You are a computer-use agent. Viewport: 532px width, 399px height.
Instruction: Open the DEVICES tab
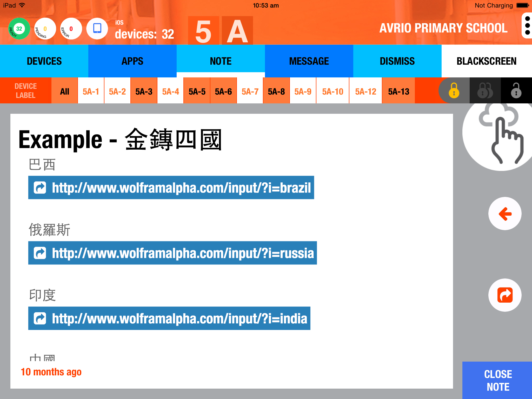point(44,61)
